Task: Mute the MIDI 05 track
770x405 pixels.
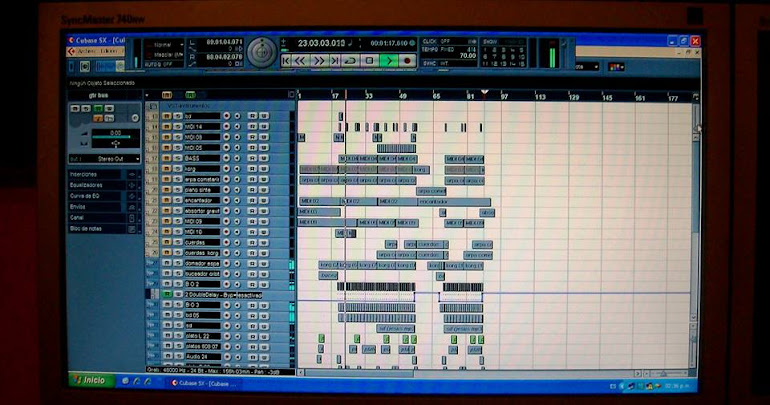Action: [x=167, y=147]
